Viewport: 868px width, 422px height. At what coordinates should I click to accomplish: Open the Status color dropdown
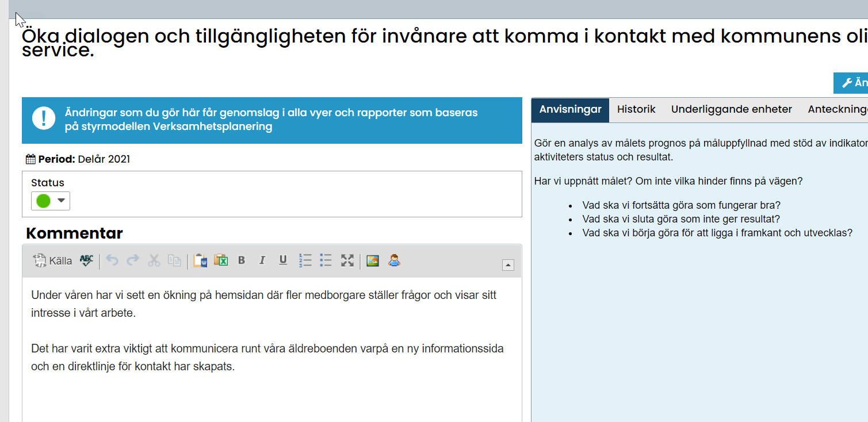[51, 201]
